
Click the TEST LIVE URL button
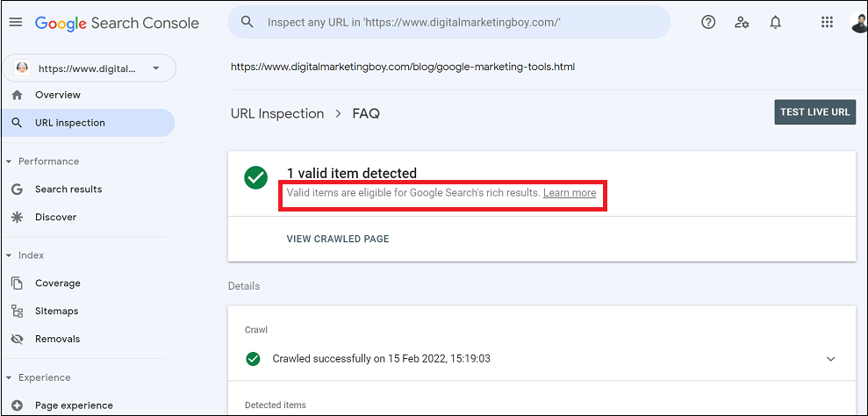click(814, 111)
